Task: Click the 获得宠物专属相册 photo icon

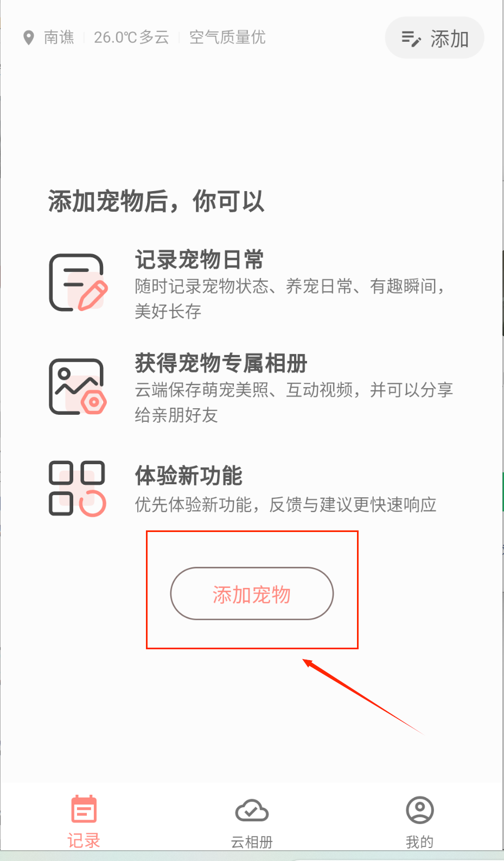Action: click(x=78, y=387)
